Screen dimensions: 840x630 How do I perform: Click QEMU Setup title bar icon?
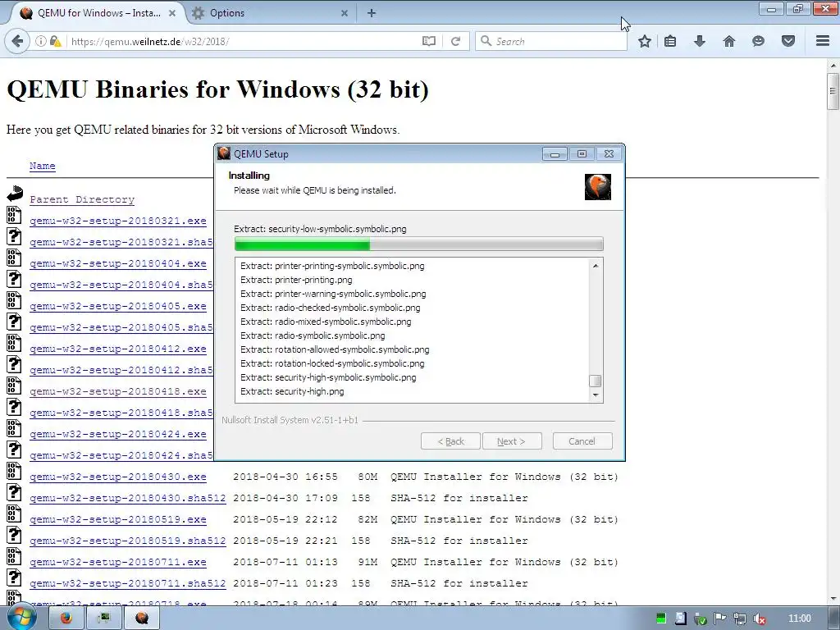pyautogui.click(x=224, y=153)
